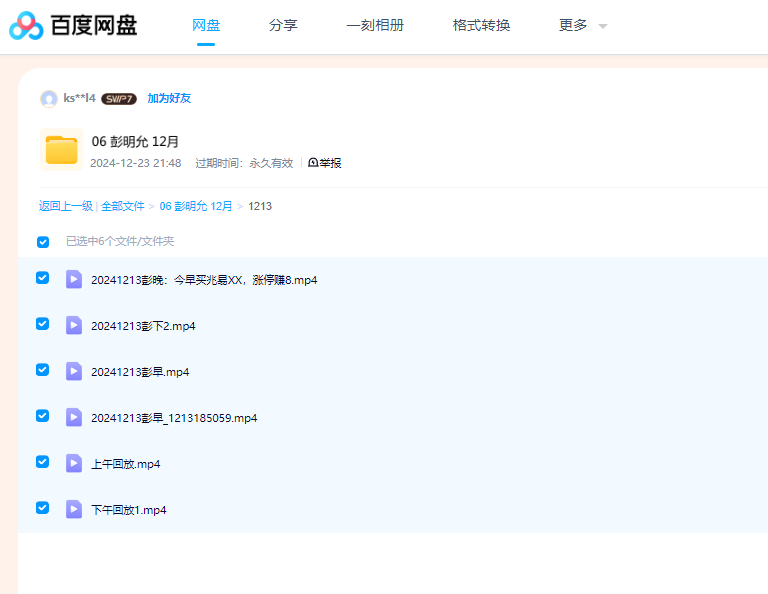The height and width of the screenshot is (594, 768).
Task: Click 返回上一级 to go back
Action: coord(66,206)
